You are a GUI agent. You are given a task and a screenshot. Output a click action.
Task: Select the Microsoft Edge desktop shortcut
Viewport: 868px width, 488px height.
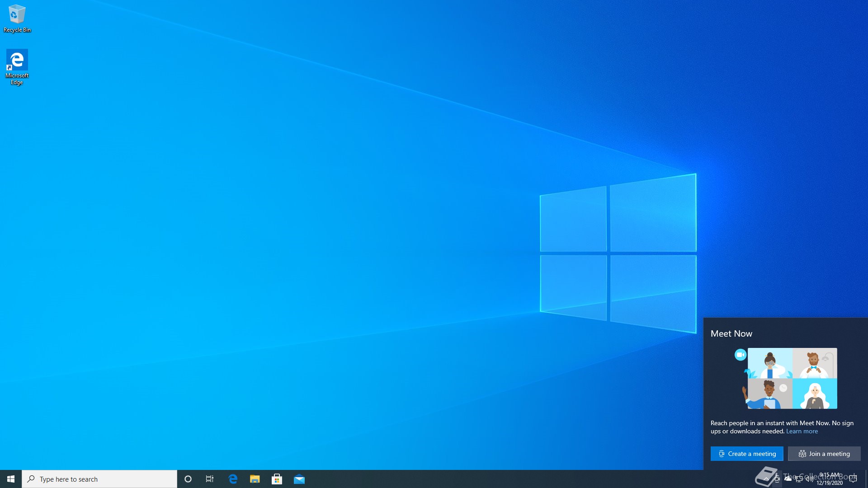(x=17, y=67)
